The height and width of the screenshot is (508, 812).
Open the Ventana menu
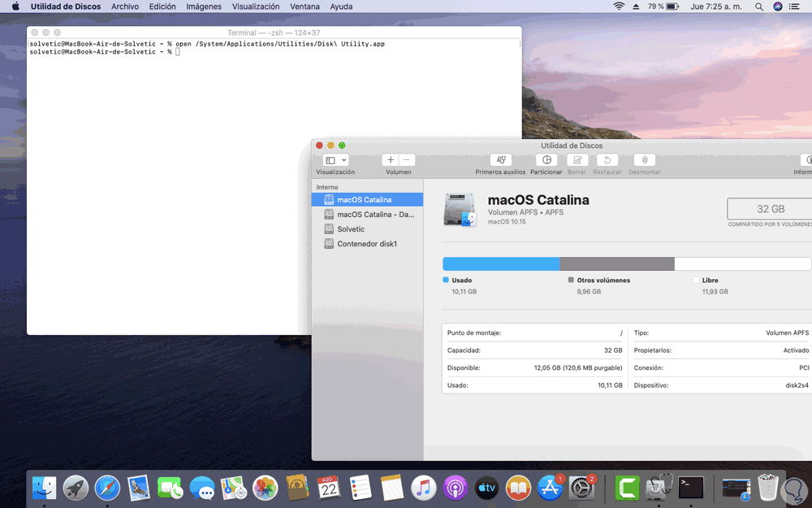pyautogui.click(x=304, y=7)
